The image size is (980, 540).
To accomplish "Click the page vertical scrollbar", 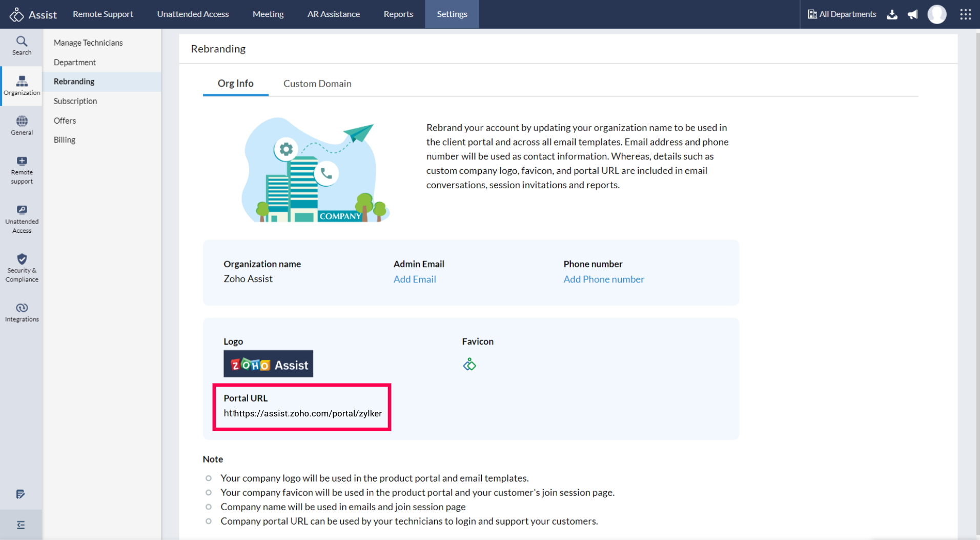I will coord(977,284).
